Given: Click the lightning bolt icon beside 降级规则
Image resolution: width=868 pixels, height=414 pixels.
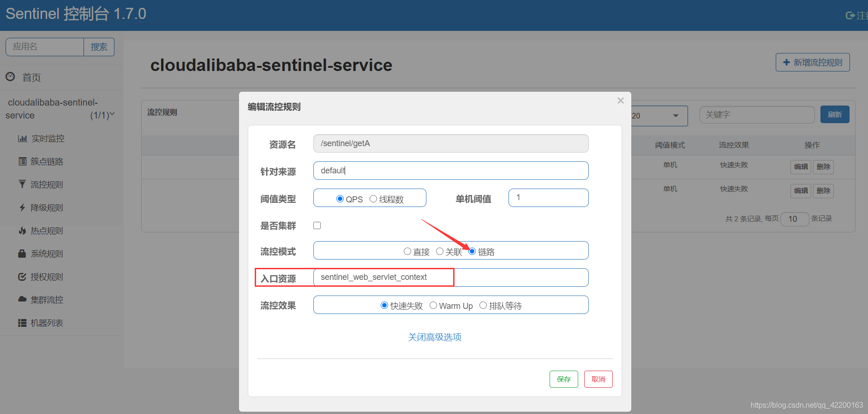Looking at the screenshot, I should [22, 207].
